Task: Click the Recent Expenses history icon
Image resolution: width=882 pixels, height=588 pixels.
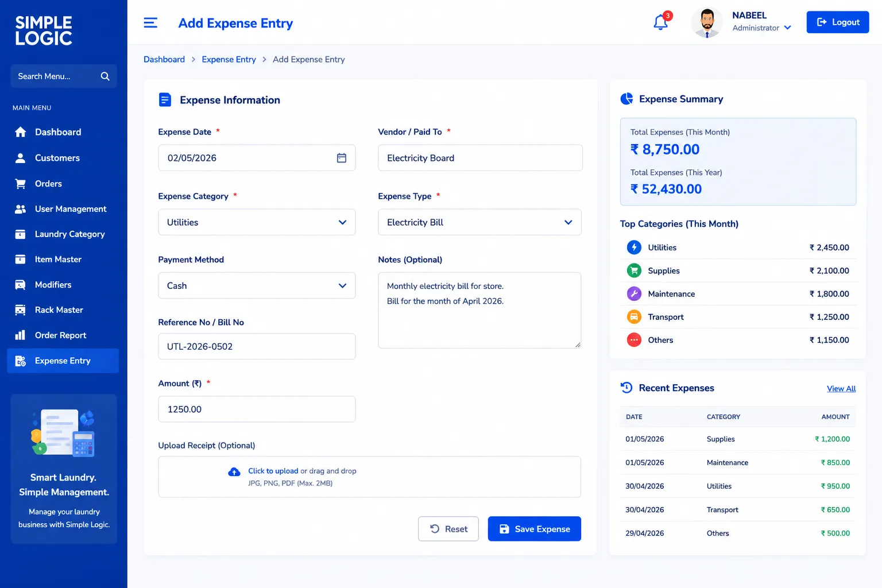Action: pos(626,388)
